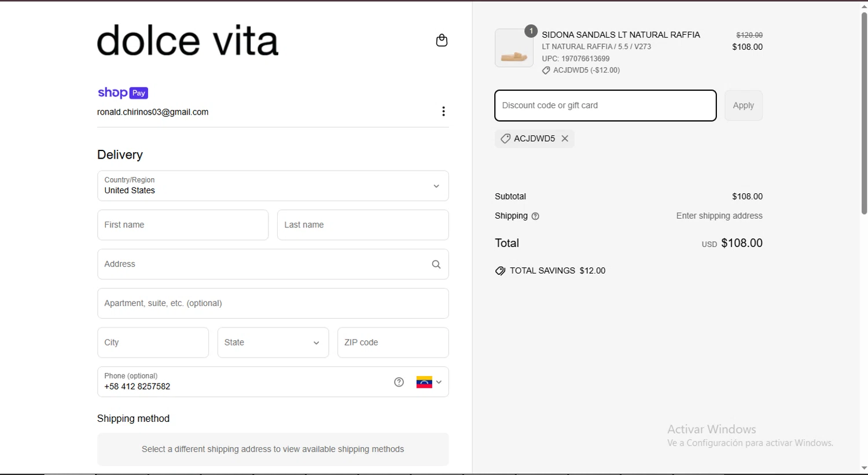Click the ACJDWD5 discount tag chip
This screenshot has height=475, width=868.
point(534,138)
